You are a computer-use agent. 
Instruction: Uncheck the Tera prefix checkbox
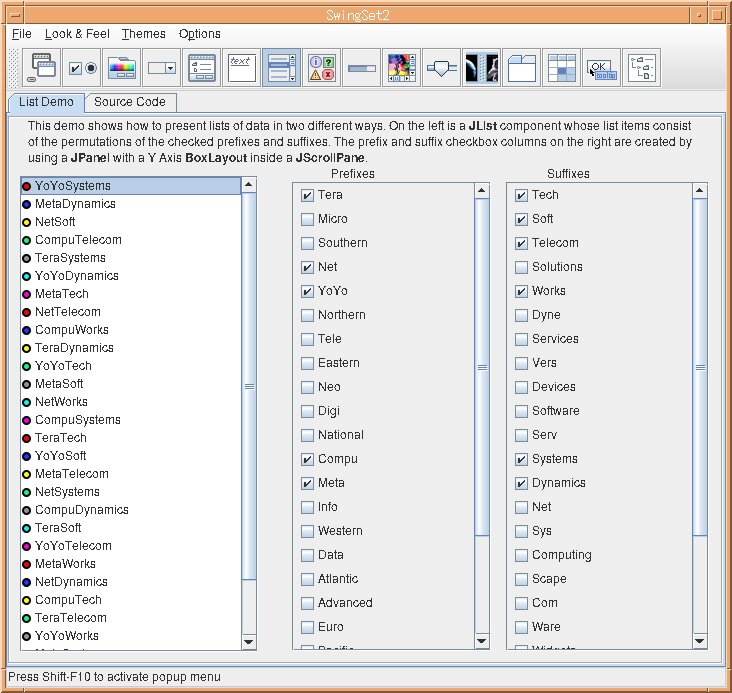pyautogui.click(x=307, y=195)
